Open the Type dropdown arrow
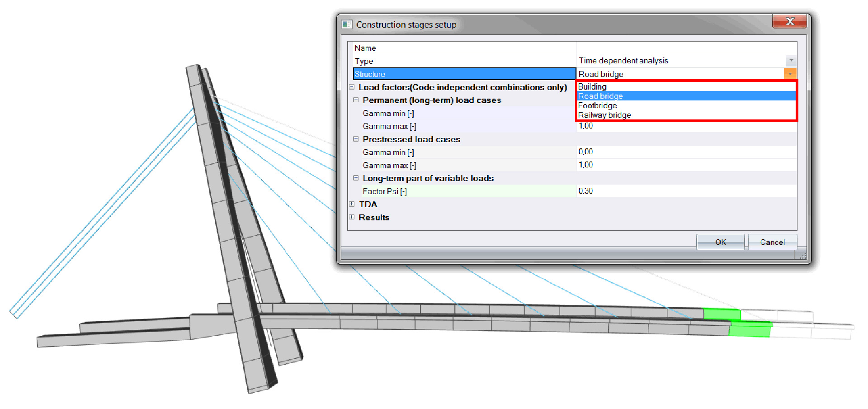This screenshot has height=409, width=868. pyautogui.click(x=791, y=60)
